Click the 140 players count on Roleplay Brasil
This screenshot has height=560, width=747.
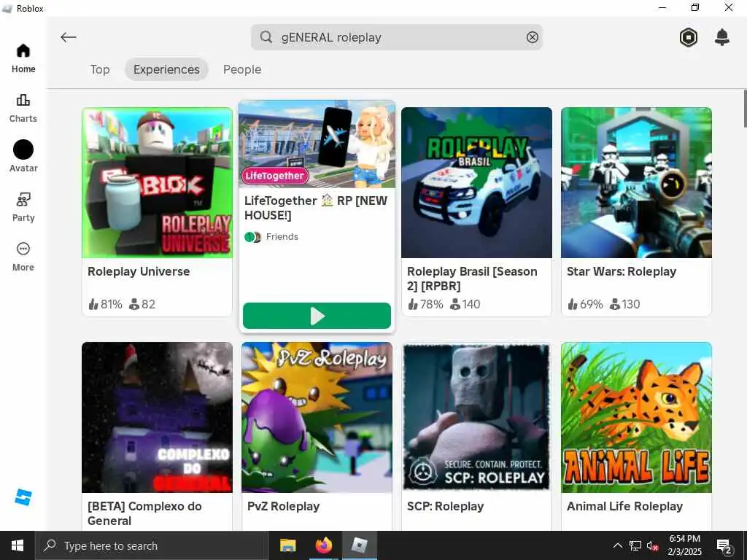click(465, 304)
